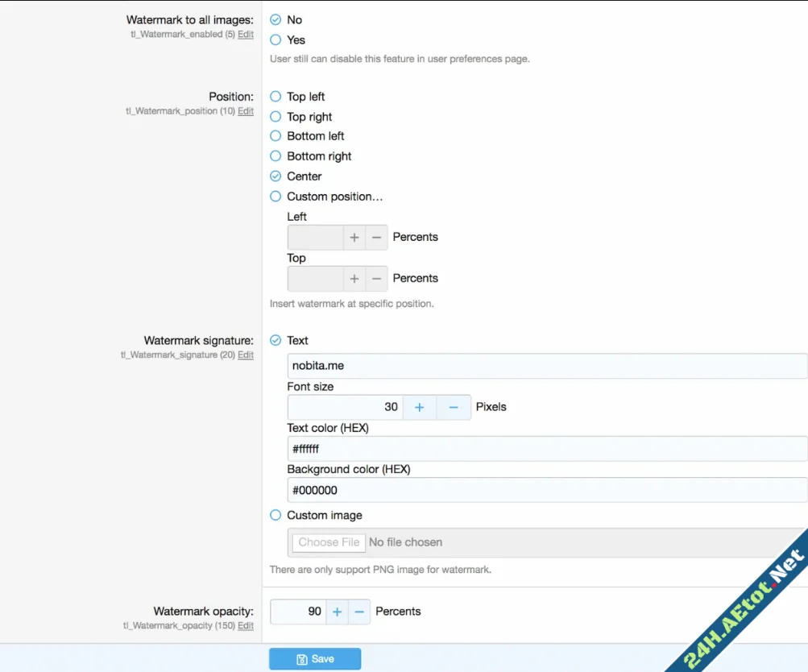
Task: Select Custom image signature option
Action: pyautogui.click(x=276, y=516)
